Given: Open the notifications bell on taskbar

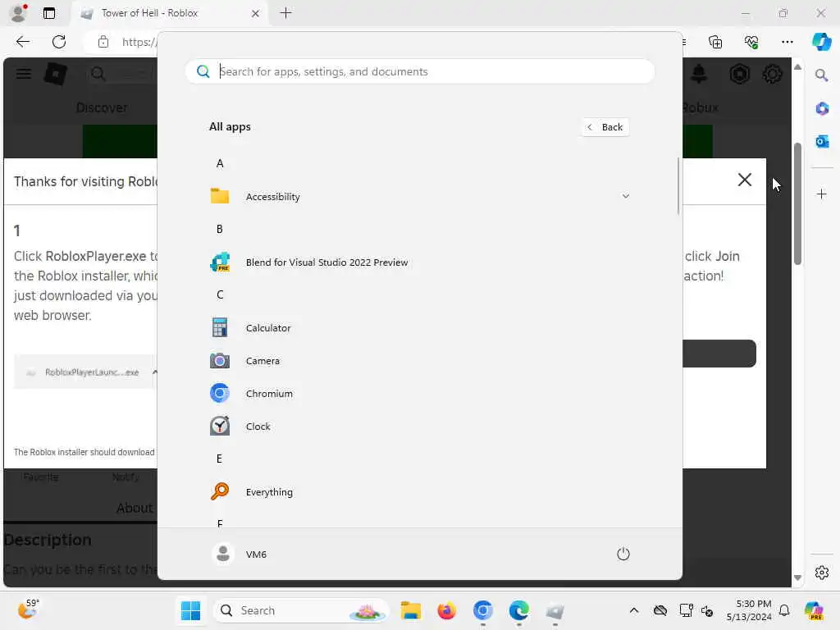Looking at the screenshot, I should tap(784, 610).
